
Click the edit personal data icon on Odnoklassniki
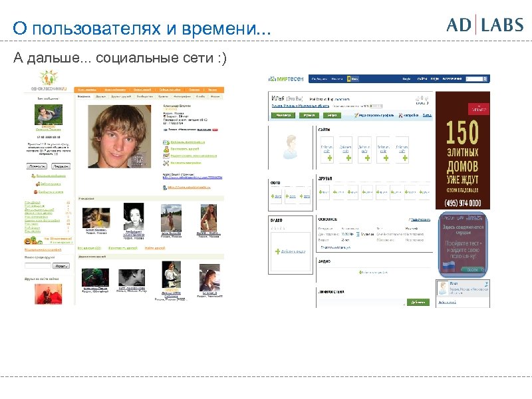166,156
